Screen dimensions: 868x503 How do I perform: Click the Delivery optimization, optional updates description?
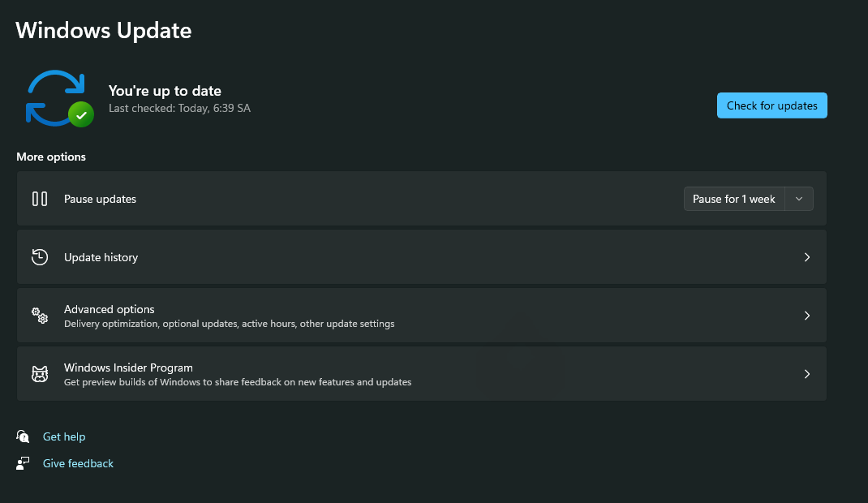coord(230,324)
